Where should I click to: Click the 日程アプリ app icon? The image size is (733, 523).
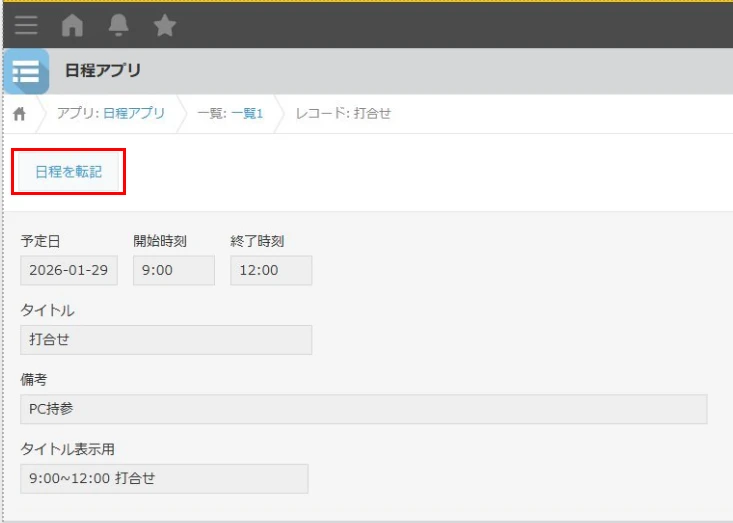pos(26,72)
